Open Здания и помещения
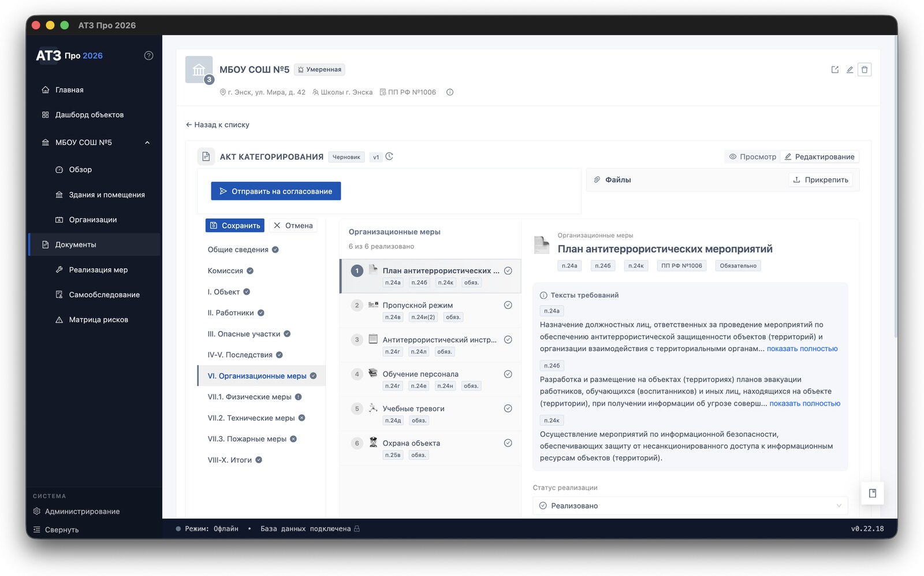Viewport: 924px width, 576px height. 94,195
